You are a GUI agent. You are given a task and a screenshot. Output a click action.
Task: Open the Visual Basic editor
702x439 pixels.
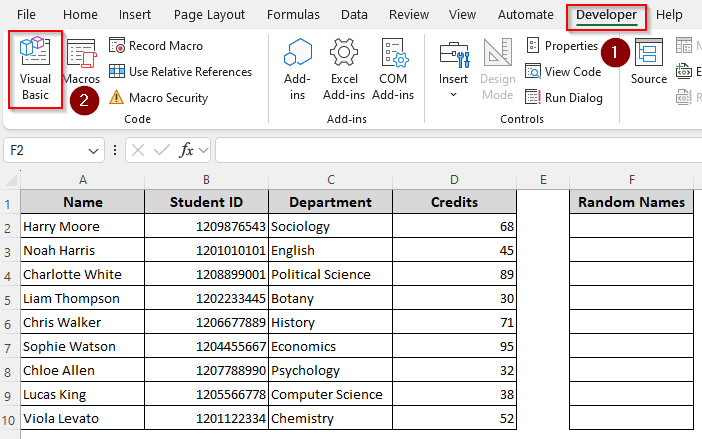35,69
